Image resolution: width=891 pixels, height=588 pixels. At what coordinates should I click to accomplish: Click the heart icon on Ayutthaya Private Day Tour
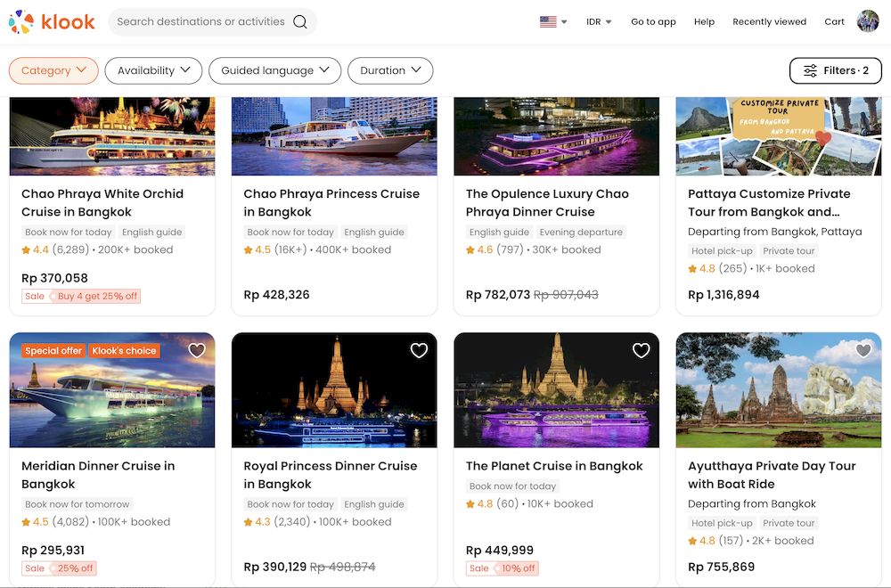862,351
